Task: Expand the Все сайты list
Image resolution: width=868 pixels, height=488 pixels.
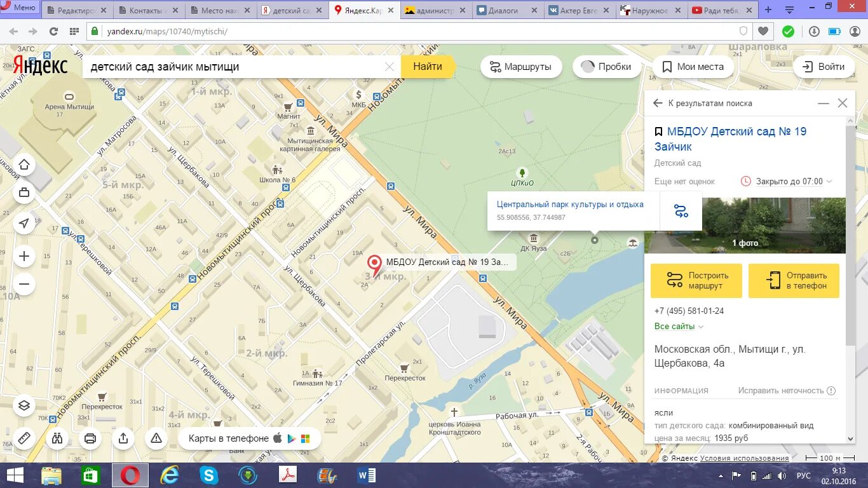Action: pos(679,327)
